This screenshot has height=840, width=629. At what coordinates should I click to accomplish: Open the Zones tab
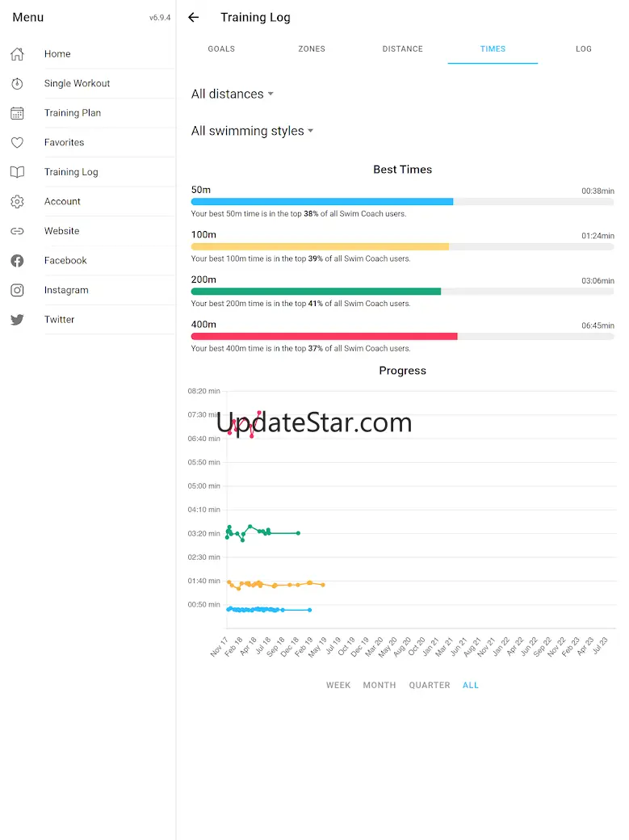[312, 48]
